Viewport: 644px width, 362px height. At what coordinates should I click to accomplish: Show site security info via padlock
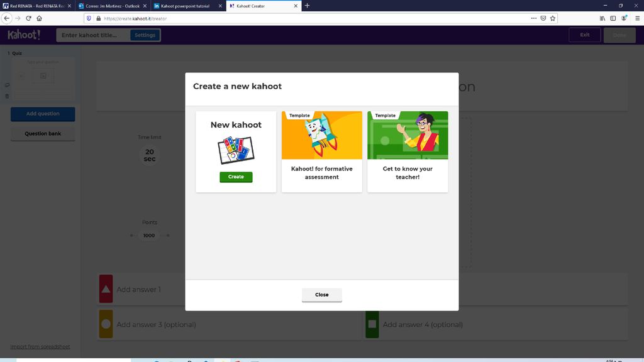[x=99, y=18]
